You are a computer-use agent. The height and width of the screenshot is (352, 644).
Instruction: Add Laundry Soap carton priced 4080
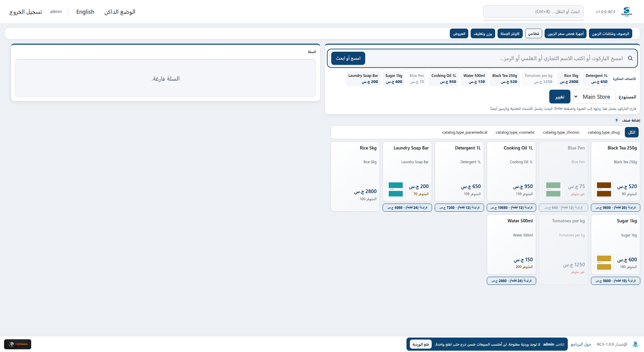coord(407,208)
